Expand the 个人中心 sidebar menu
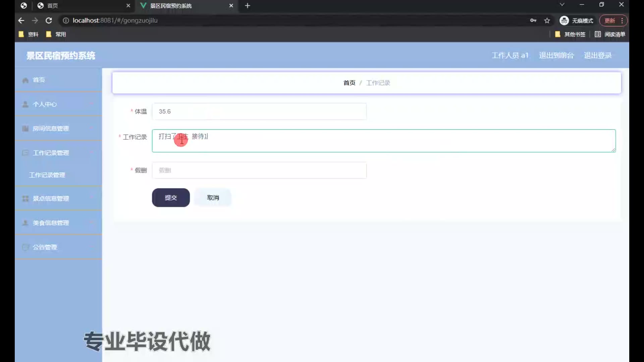The image size is (644, 362). coord(92,104)
